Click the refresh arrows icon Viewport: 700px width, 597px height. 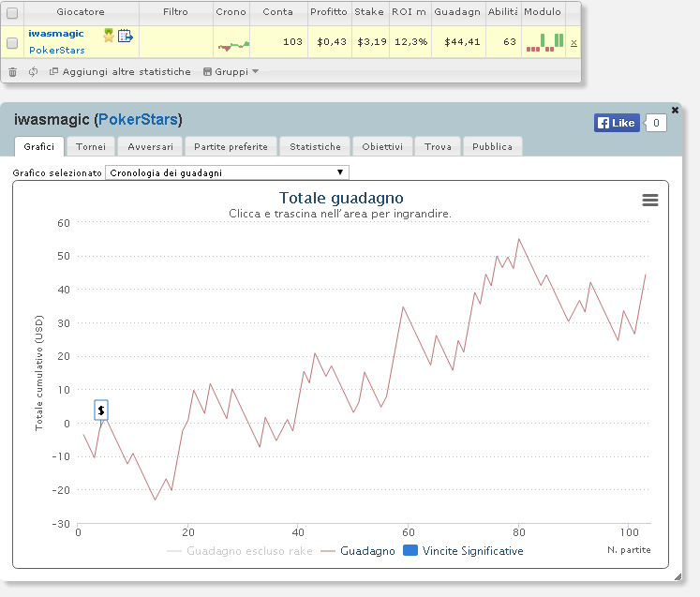pos(33,72)
